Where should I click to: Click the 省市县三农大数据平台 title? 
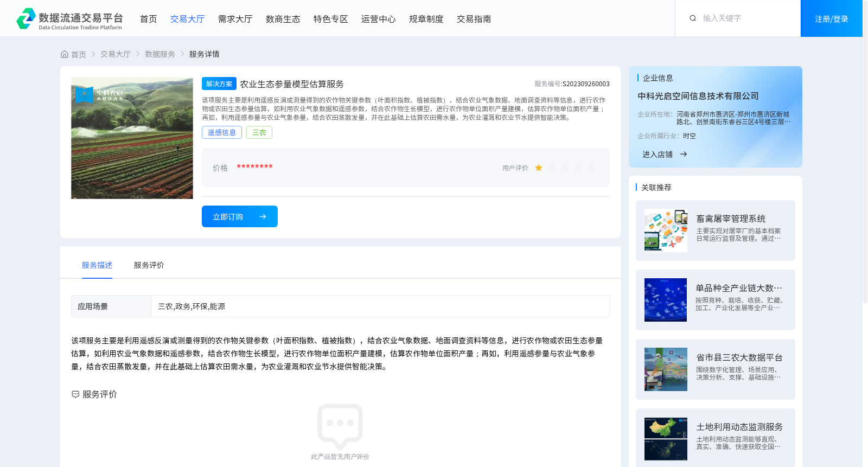(x=739, y=357)
